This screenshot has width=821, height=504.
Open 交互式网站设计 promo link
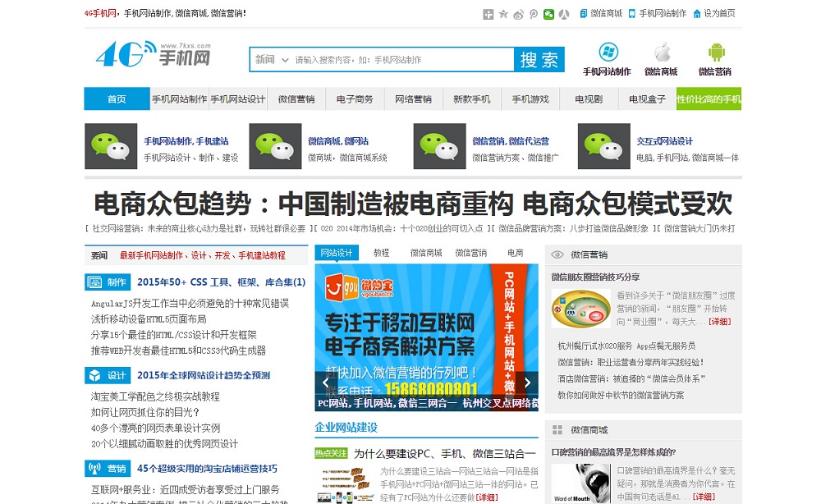pos(664,141)
